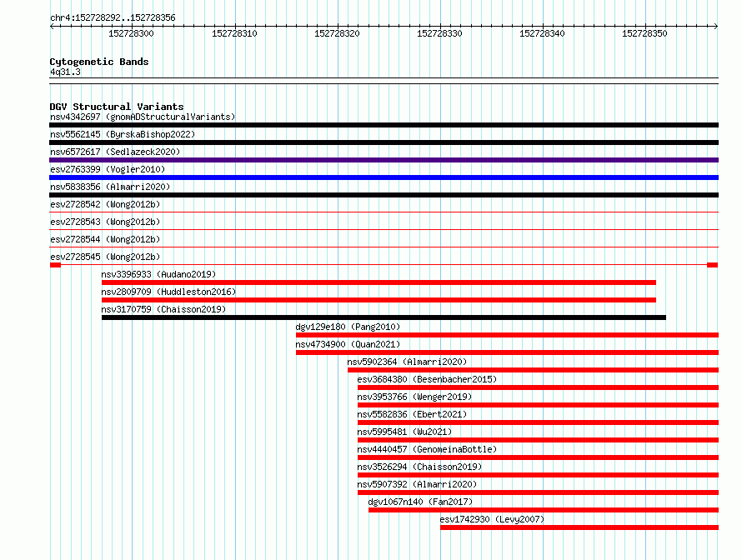This screenshot has height=560, width=742.
Task: Click the nsv5838356 Almarri2020 label
Action: click(x=110, y=187)
